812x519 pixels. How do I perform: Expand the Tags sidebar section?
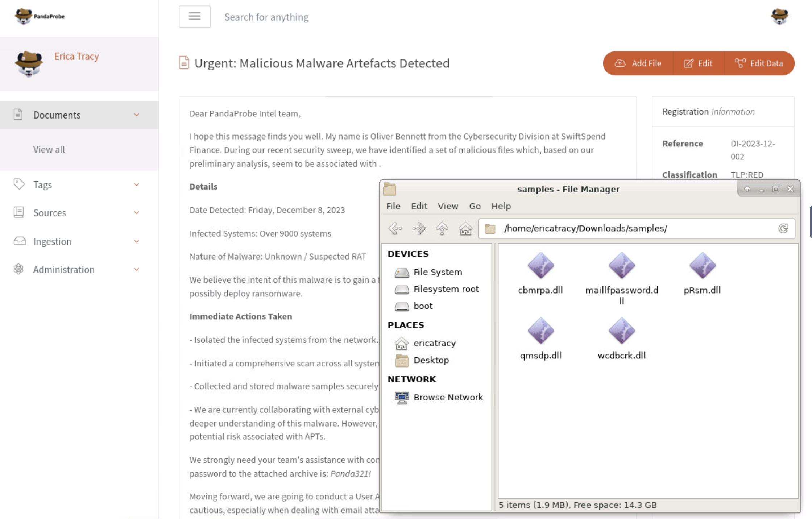[x=79, y=184]
